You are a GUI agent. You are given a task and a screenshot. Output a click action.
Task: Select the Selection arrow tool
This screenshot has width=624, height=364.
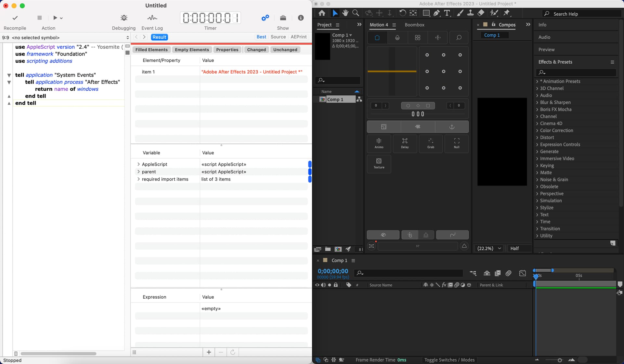coord(335,13)
